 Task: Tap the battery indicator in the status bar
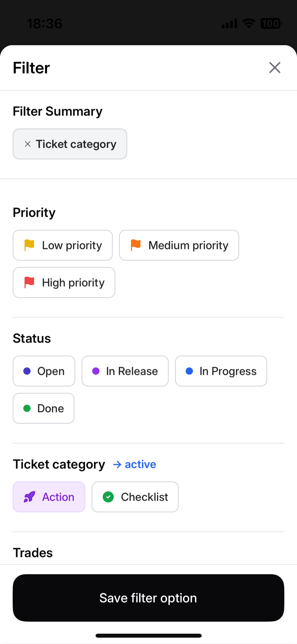pos(271,24)
